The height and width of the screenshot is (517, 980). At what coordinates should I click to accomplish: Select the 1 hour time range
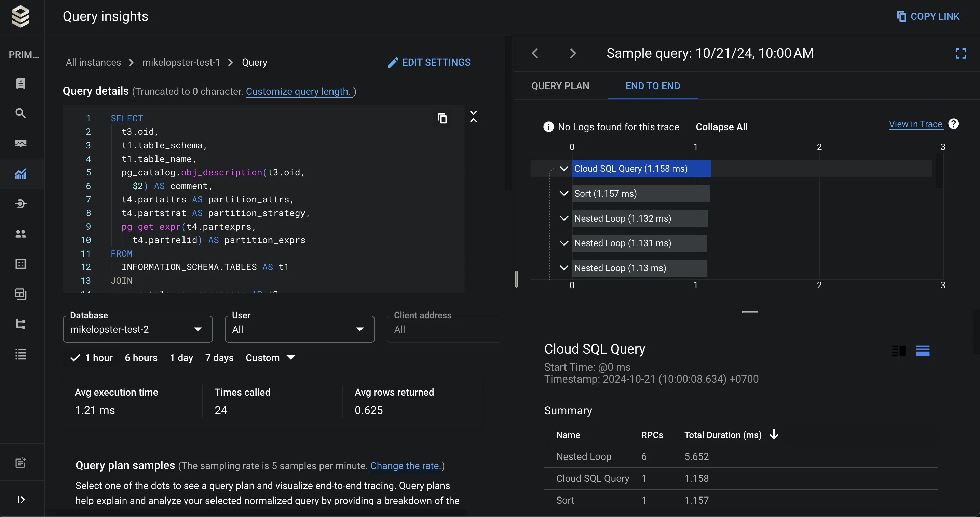pyautogui.click(x=92, y=357)
